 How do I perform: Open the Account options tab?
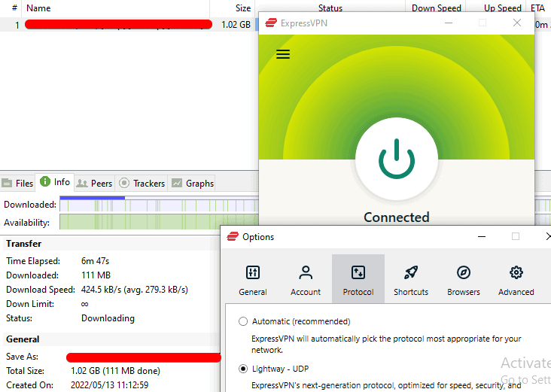(306, 280)
